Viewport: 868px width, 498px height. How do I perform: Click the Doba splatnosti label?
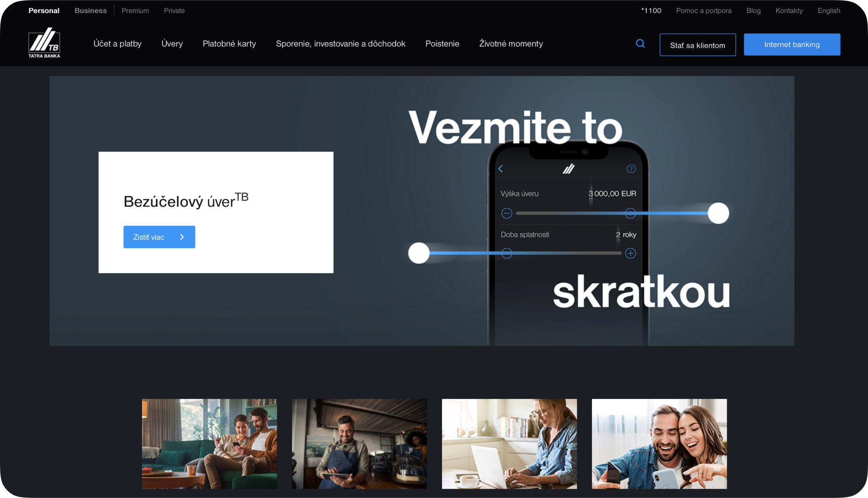[525, 235]
